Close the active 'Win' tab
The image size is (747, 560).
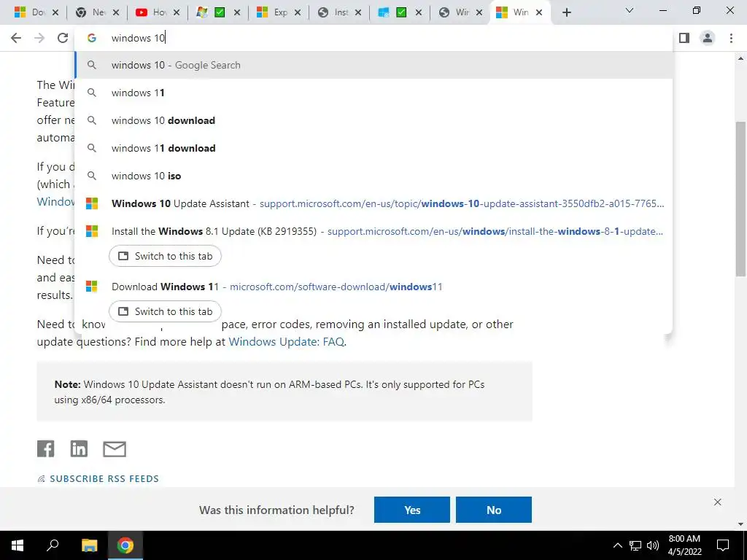539,13
